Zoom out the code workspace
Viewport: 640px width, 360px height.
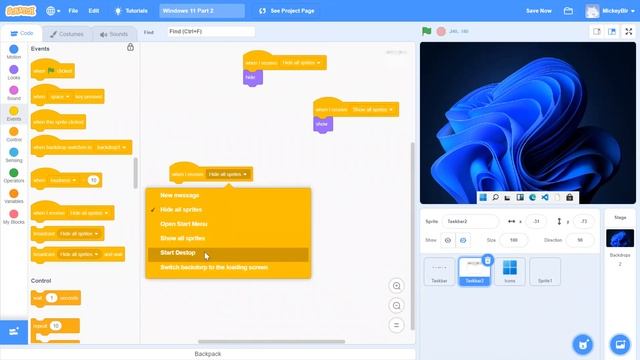(x=396, y=306)
